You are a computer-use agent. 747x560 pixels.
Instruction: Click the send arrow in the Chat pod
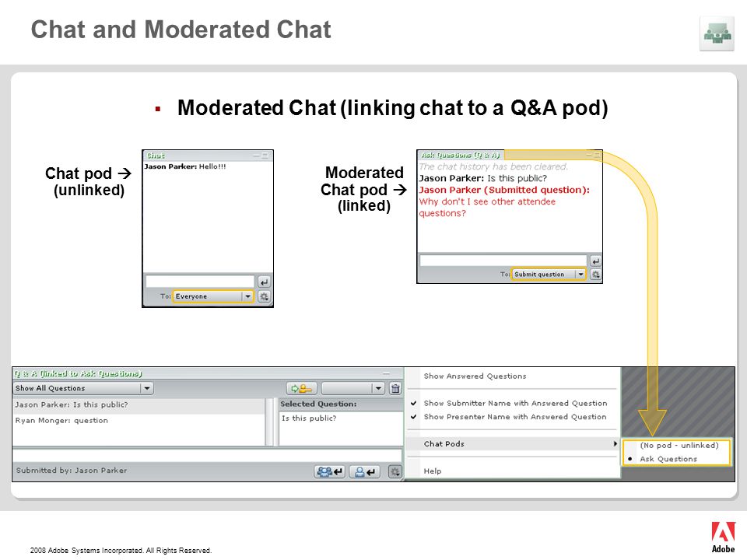pyautogui.click(x=264, y=282)
